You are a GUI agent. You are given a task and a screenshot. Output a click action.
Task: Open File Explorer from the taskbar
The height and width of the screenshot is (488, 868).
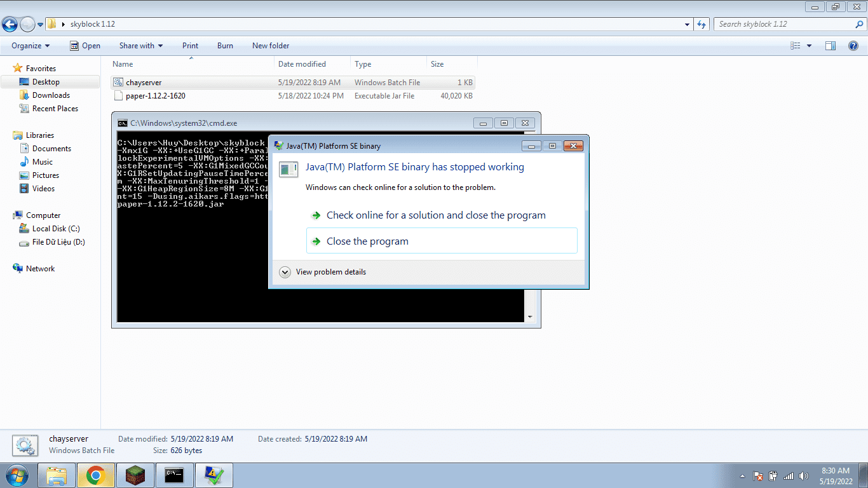[x=57, y=475]
